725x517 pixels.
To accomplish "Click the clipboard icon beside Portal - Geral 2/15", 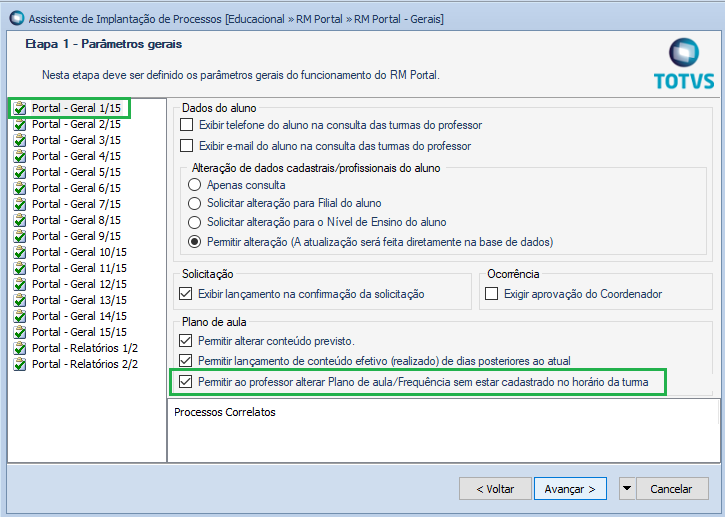I will [20, 124].
